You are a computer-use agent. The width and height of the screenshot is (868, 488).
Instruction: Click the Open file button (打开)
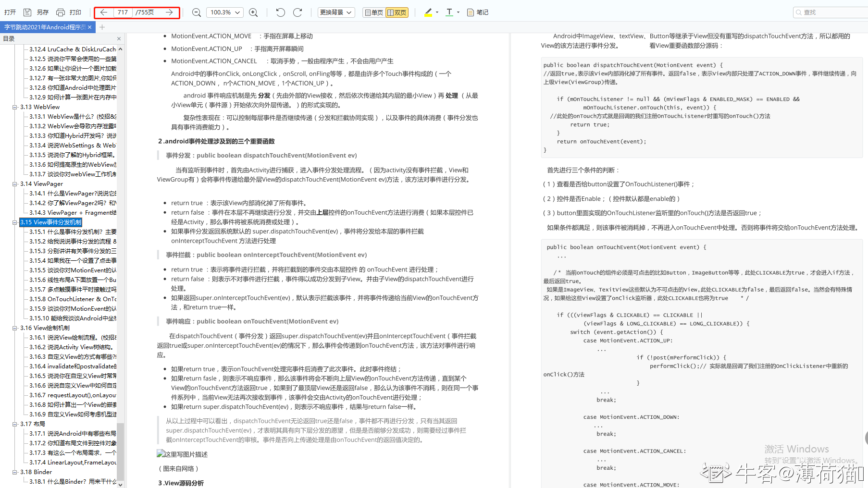click(x=10, y=12)
